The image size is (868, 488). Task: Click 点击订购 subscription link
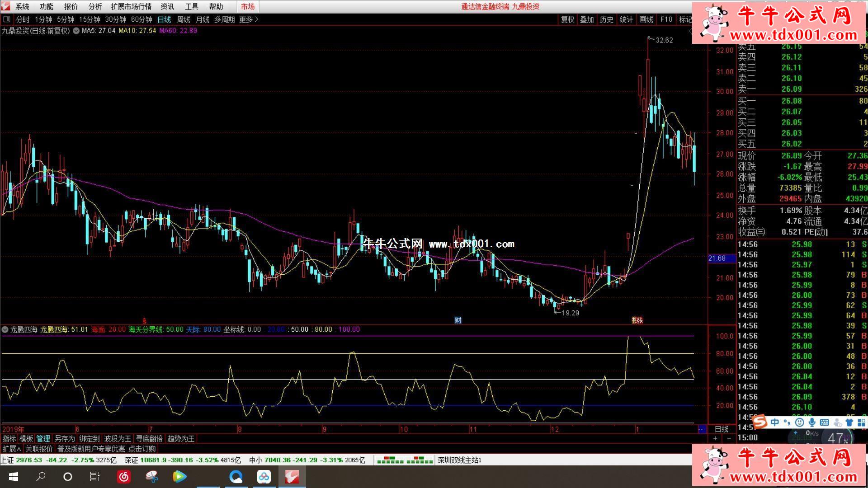coord(142,449)
